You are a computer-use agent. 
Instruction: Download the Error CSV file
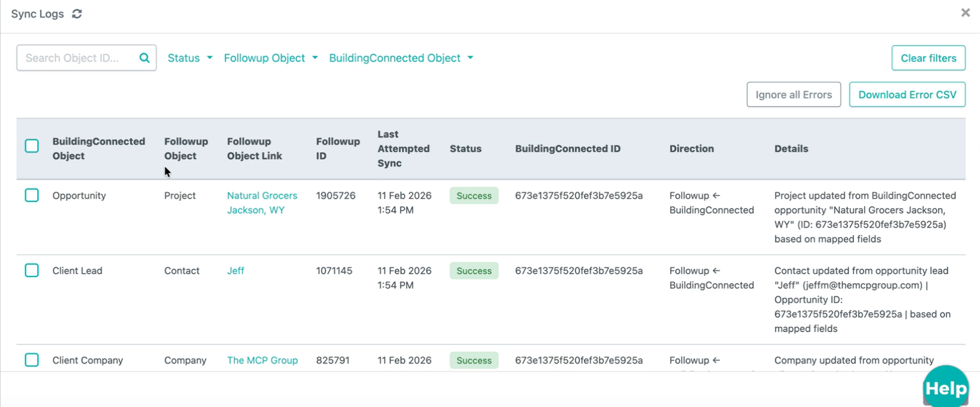click(907, 94)
